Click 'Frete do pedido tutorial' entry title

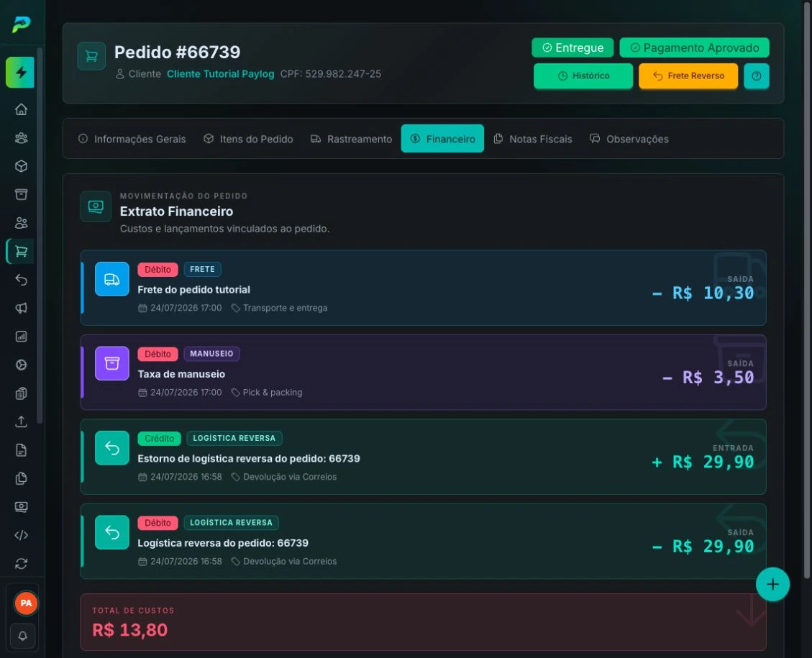coord(193,290)
